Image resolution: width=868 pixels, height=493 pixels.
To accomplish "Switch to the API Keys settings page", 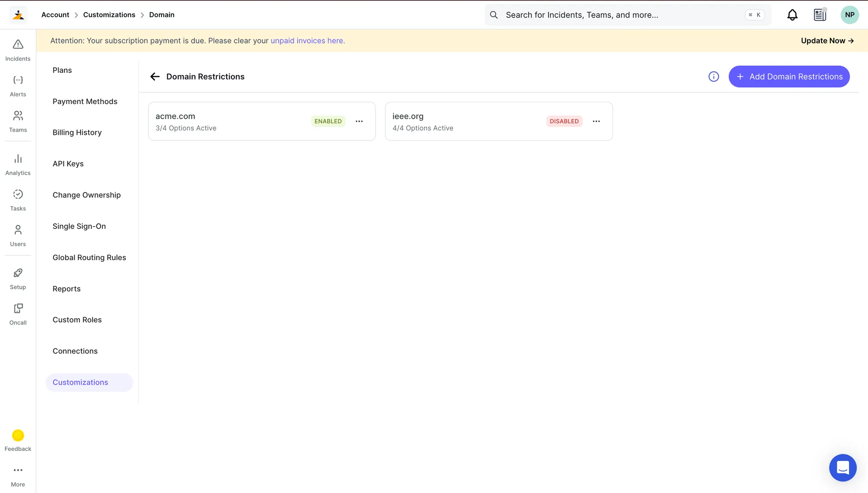I will click(x=68, y=163).
